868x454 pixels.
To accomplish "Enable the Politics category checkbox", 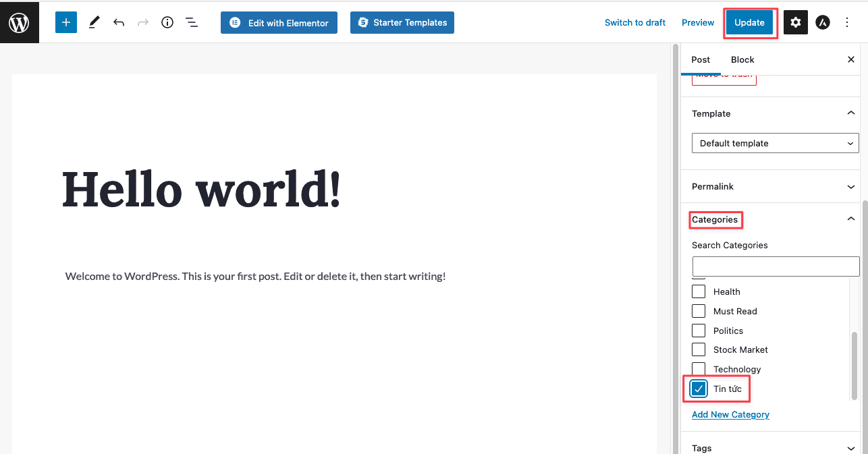I will coord(699,331).
